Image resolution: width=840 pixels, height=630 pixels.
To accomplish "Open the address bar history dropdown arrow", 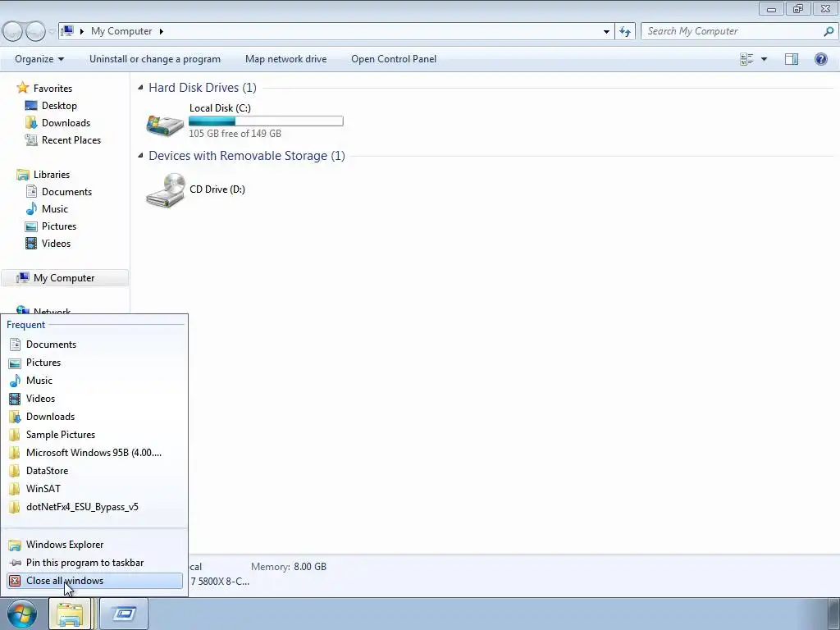I will 606,31.
